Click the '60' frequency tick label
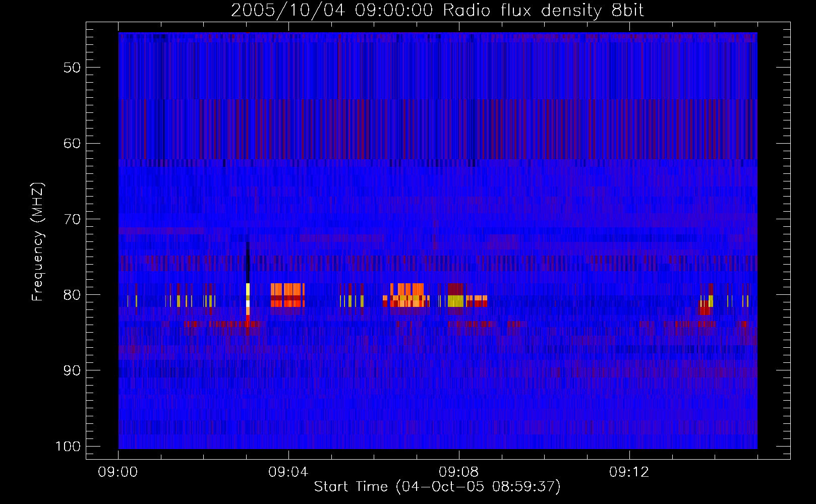The width and height of the screenshot is (816, 504). coord(72,143)
